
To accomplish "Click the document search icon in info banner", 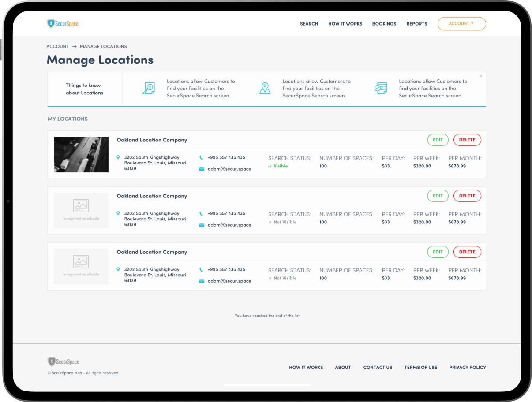I will [149, 88].
